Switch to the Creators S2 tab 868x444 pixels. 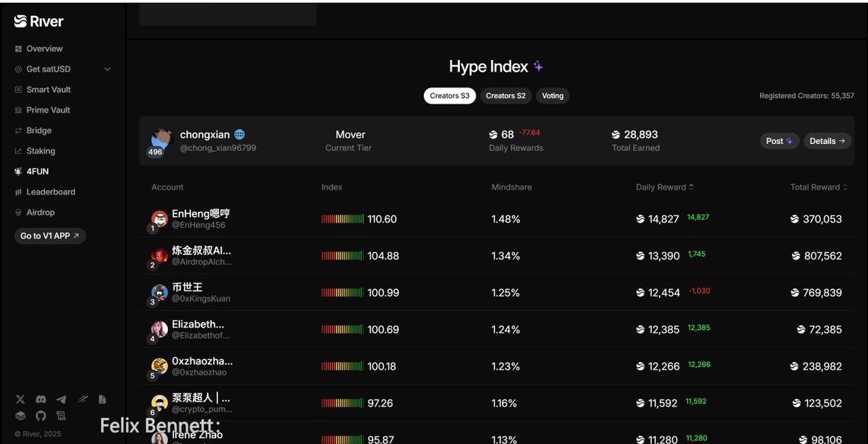(x=506, y=95)
